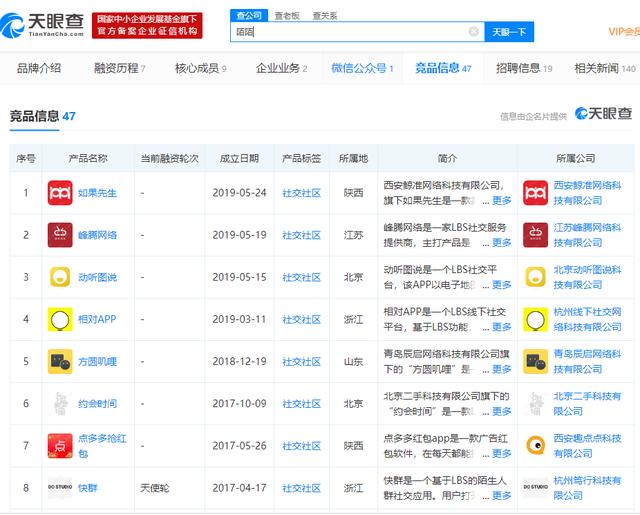Viewport: 640px width, 515px height.
Task: Select the 查公司 search tab
Action: (x=249, y=16)
